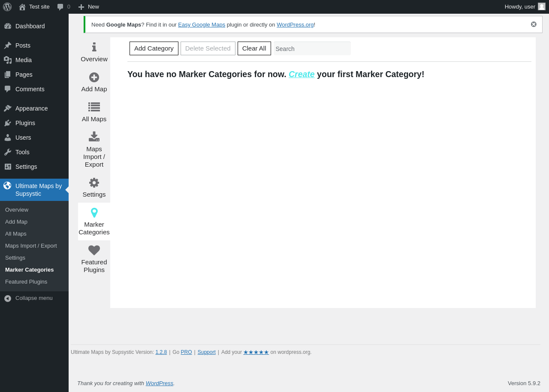Viewport: 549px width, 392px height.
Task: Open the Featured Plugins submenu item
Action: (26, 282)
